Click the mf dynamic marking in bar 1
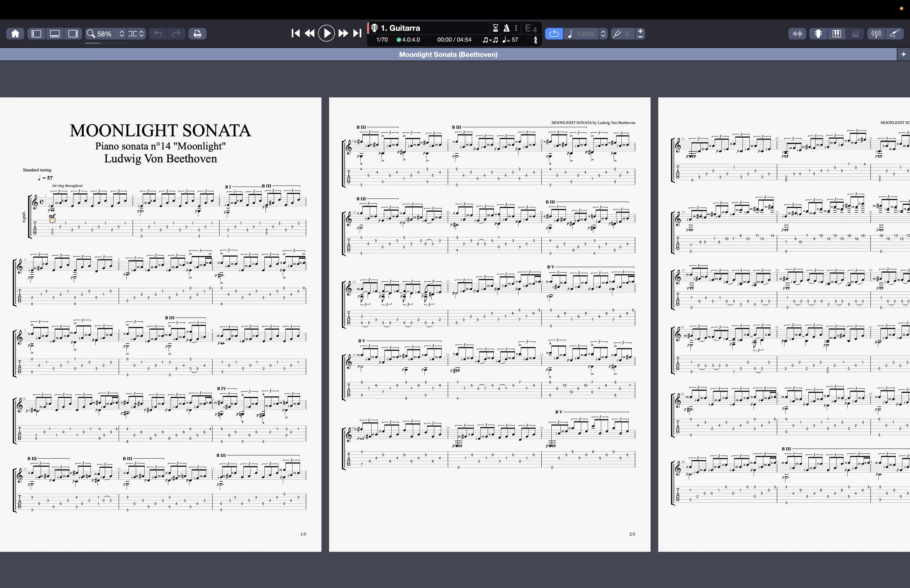Screen dimensions: 910x588 (x=52, y=216)
